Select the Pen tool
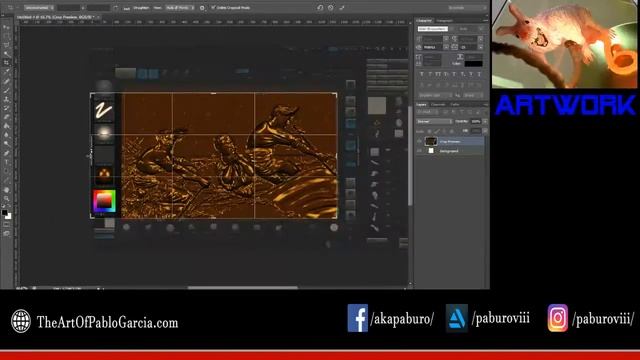640x360 pixels. pos(6,153)
